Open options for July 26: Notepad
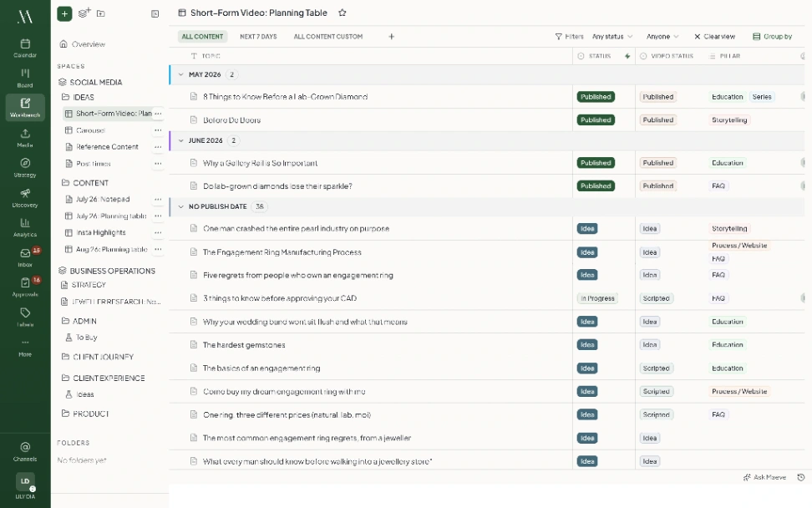812x508 pixels. click(158, 200)
